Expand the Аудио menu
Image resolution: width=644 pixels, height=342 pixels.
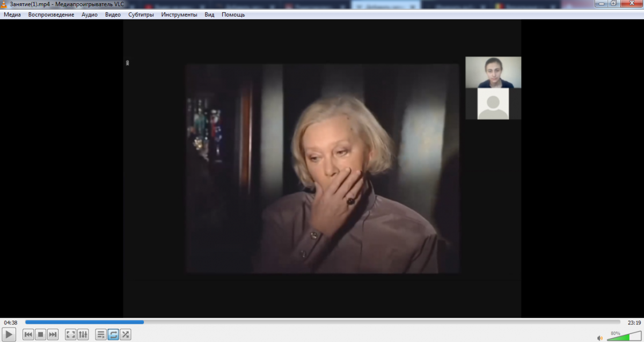(x=90, y=14)
